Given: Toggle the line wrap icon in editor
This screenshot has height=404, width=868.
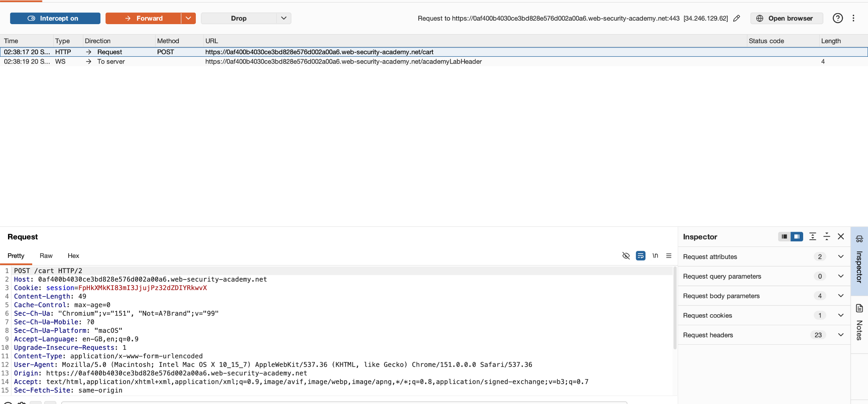Looking at the screenshot, I should (640, 256).
